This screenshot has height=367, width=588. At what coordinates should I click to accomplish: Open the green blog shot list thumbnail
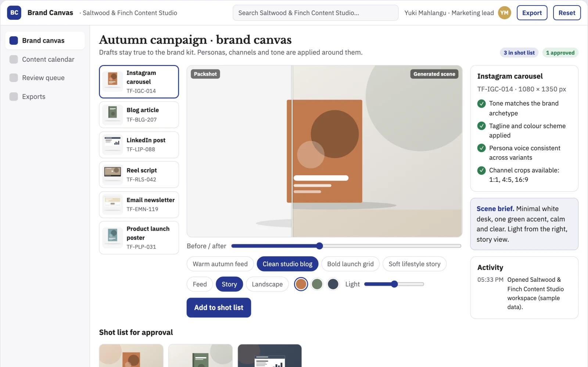coord(200,356)
